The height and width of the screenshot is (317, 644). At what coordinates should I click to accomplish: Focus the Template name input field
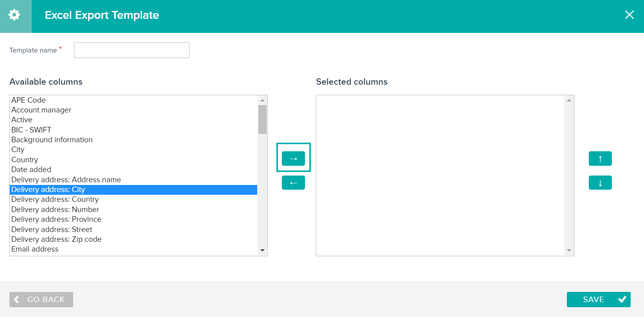click(132, 50)
